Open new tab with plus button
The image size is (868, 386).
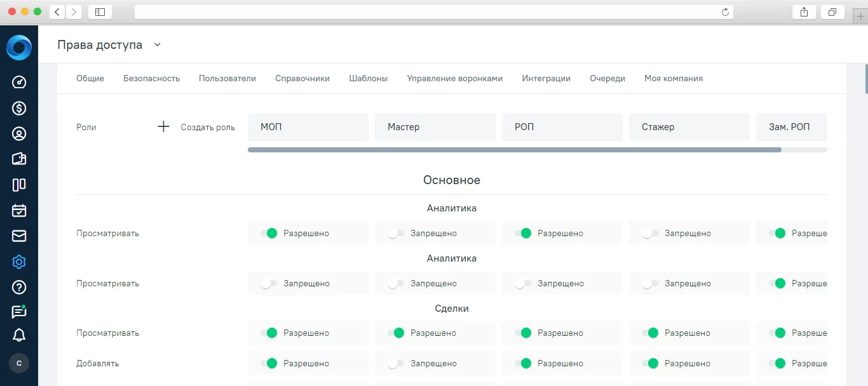861,16
